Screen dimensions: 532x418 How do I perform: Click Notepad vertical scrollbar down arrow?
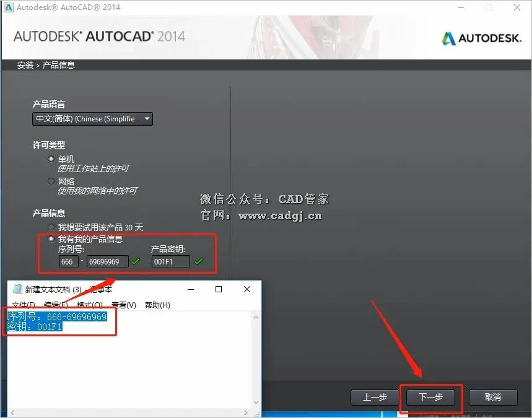pos(256,403)
